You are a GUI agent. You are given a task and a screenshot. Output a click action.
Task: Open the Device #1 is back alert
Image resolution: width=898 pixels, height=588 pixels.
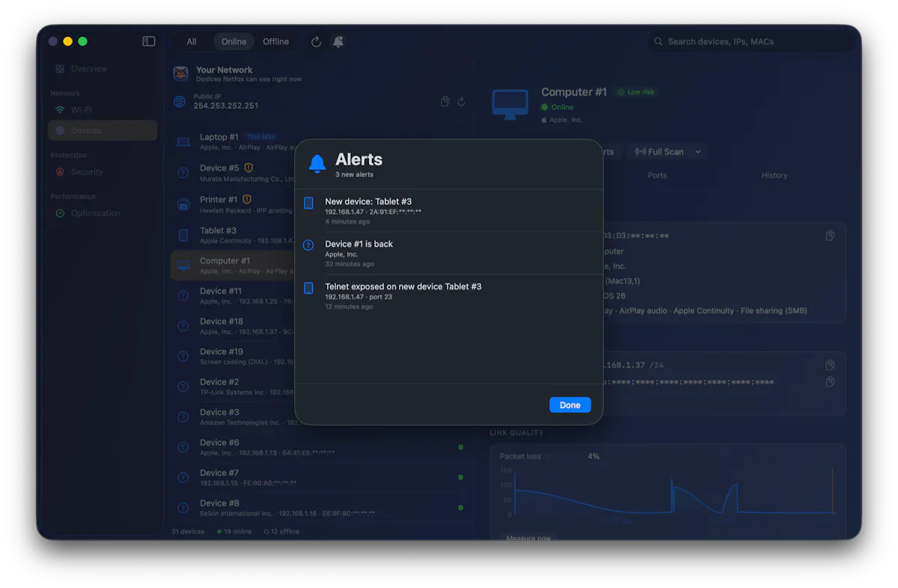tap(449, 254)
